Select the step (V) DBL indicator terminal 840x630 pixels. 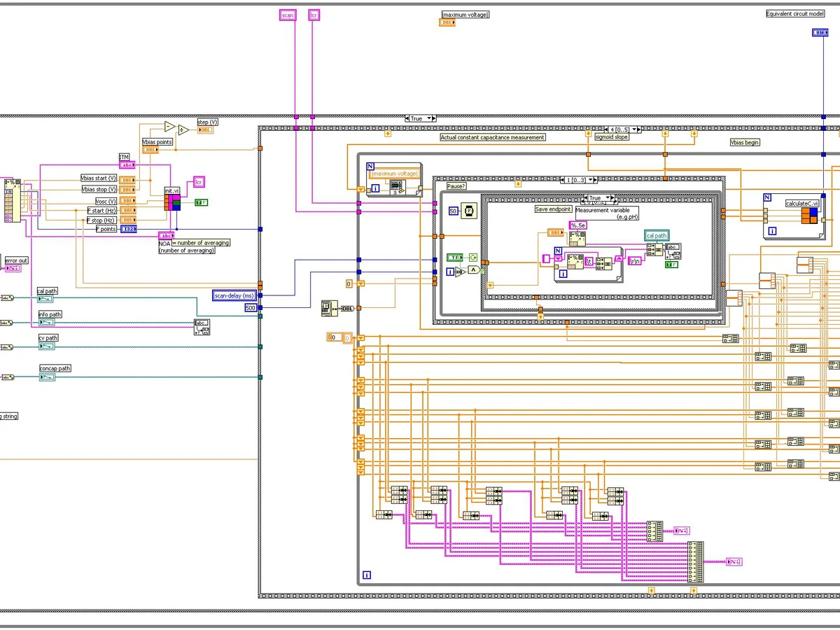pyautogui.click(x=206, y=130)
